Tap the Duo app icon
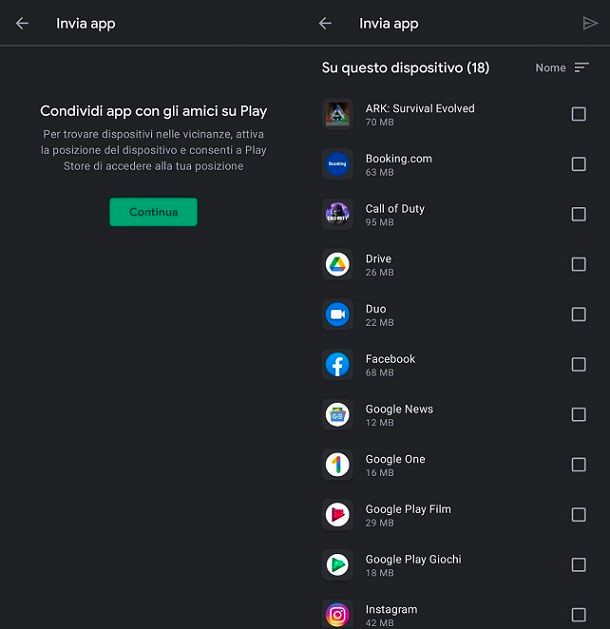Viewport: 610px width, 629px height. tap(337, 314)
